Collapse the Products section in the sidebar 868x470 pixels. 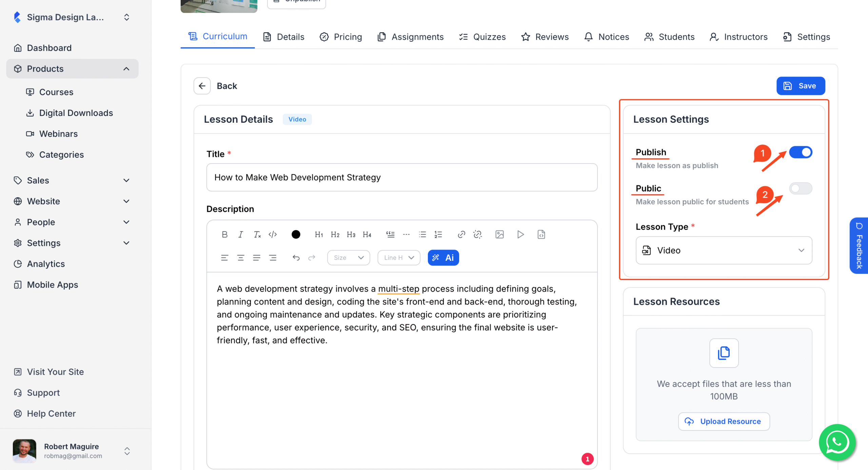pos(126,68)
